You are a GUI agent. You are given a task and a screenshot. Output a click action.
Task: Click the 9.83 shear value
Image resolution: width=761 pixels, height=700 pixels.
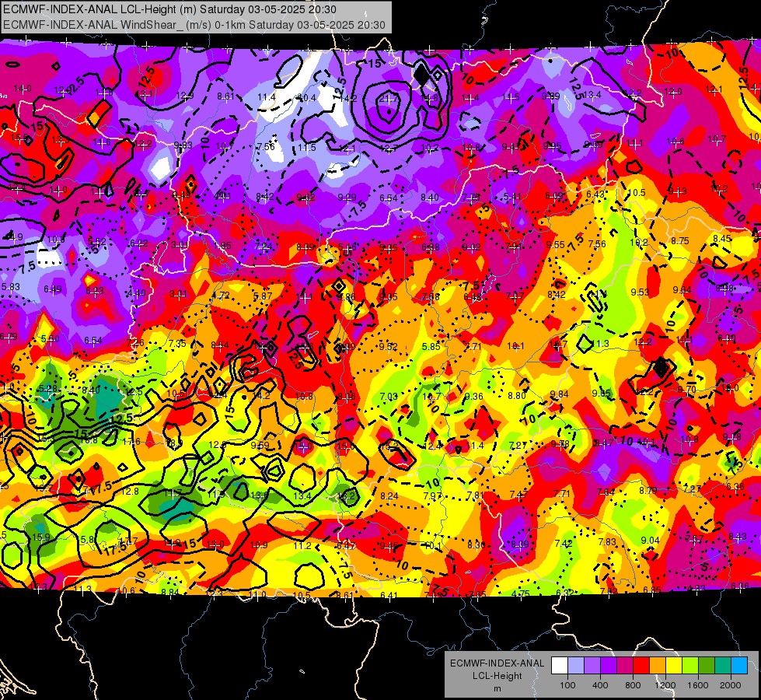(183, 145)
